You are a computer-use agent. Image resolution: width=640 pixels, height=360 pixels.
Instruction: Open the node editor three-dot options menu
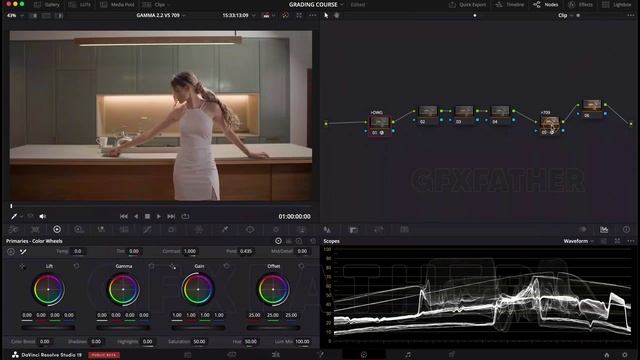pos(631,16)
